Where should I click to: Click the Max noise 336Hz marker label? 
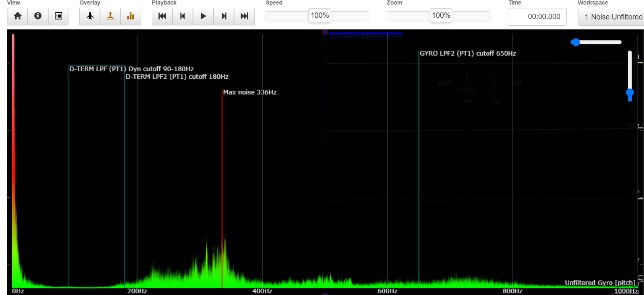point(250,92)
